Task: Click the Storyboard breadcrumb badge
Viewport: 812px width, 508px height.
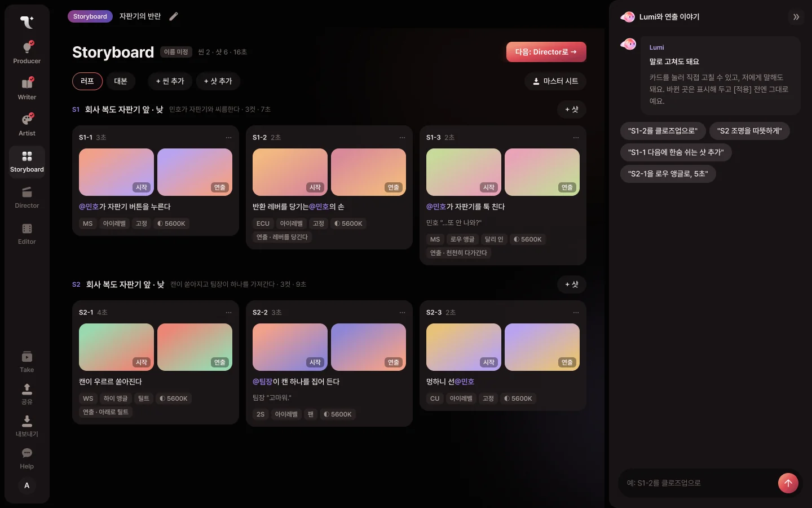Action: coord(90,16)
